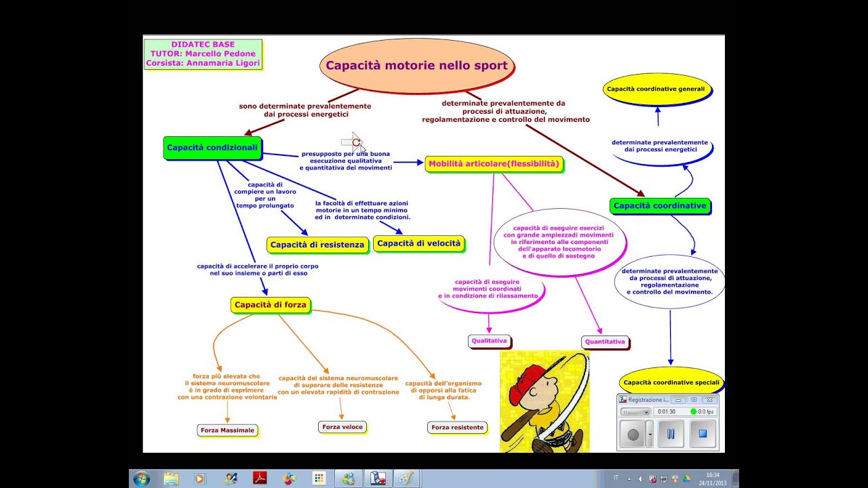Select the Capacità di resistenza node
Viewport: 868px width, 488px height.
[x=317, y=245]
